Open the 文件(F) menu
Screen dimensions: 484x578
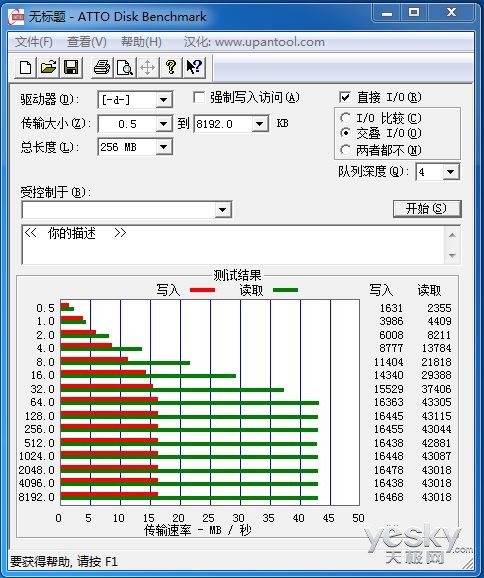[x=34, y=42]
